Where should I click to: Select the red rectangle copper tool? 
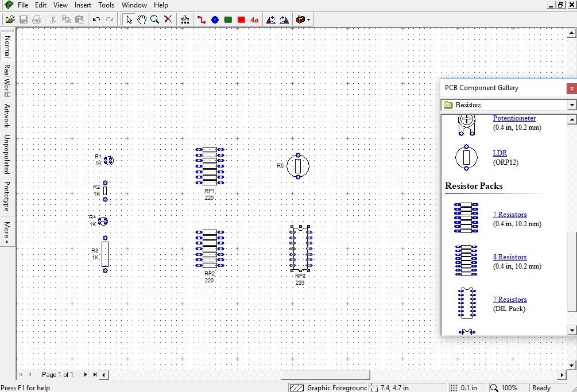(241, 20)
